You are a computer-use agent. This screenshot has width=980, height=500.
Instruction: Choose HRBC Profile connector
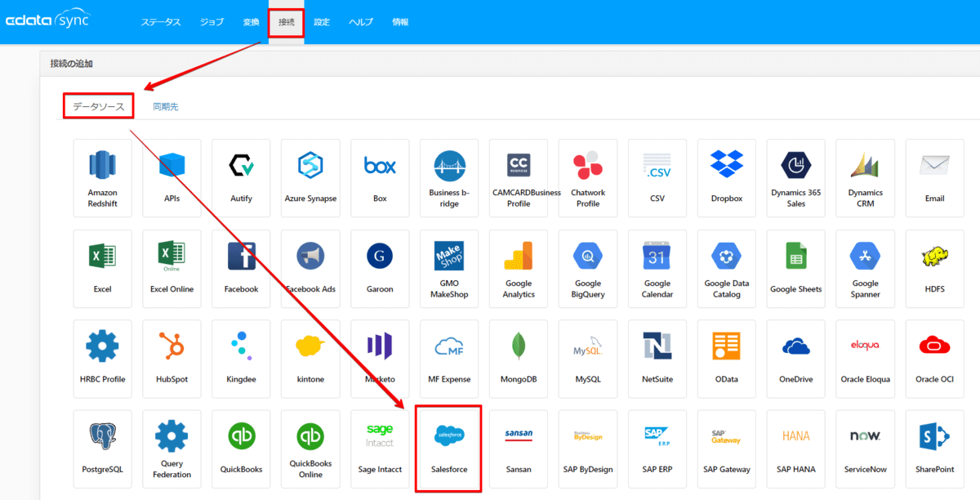(103, 359)
